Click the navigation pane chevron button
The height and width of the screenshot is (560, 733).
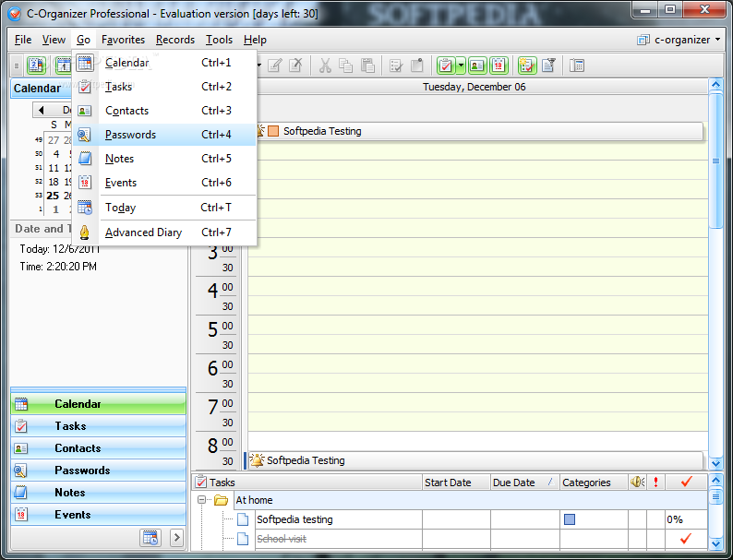click(176, 538)
